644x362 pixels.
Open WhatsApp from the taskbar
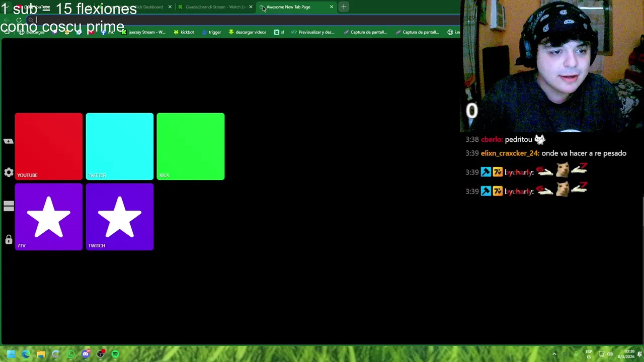(70, 354)
